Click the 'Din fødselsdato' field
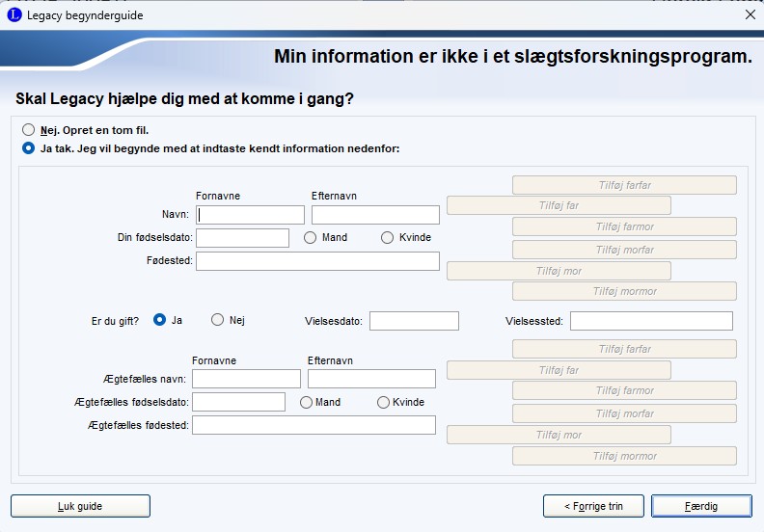Image resolution: width=764 pixels, height=532 pixels. click(242, 238)
